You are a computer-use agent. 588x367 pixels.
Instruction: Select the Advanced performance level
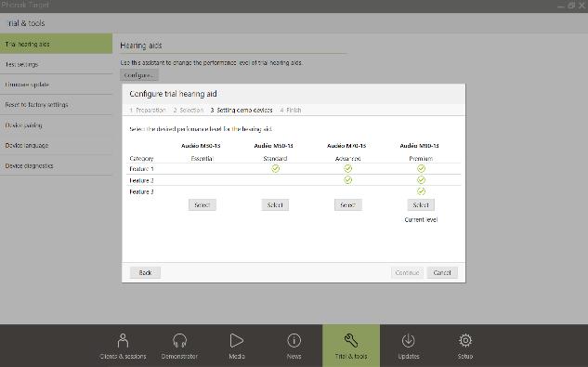(x=348, y=205)
